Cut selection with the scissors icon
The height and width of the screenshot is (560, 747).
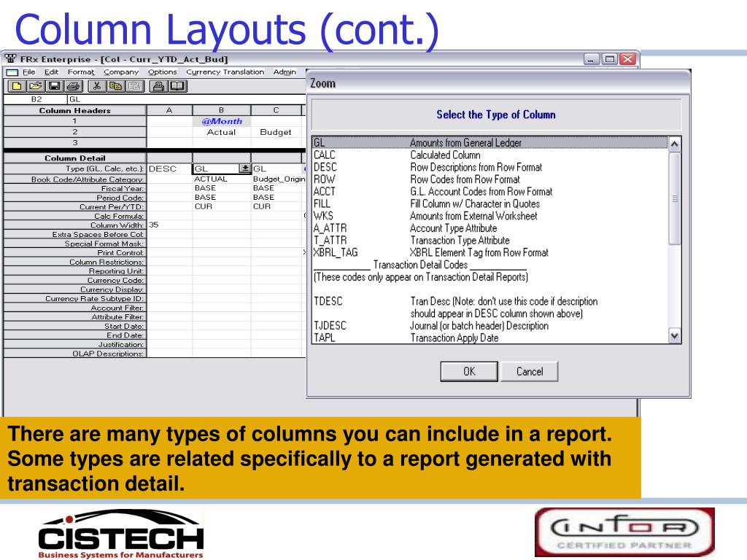pos(97,86)
